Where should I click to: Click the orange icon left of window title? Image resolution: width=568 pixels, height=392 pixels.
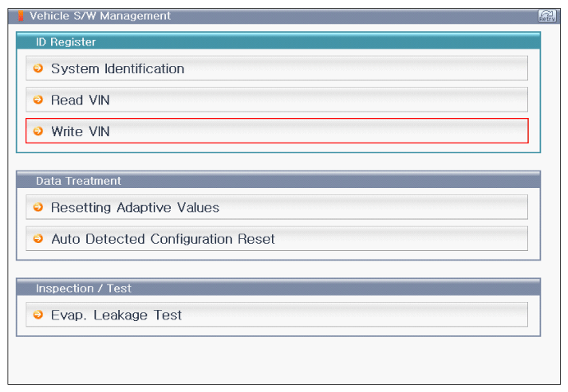(x=22, y=16)
